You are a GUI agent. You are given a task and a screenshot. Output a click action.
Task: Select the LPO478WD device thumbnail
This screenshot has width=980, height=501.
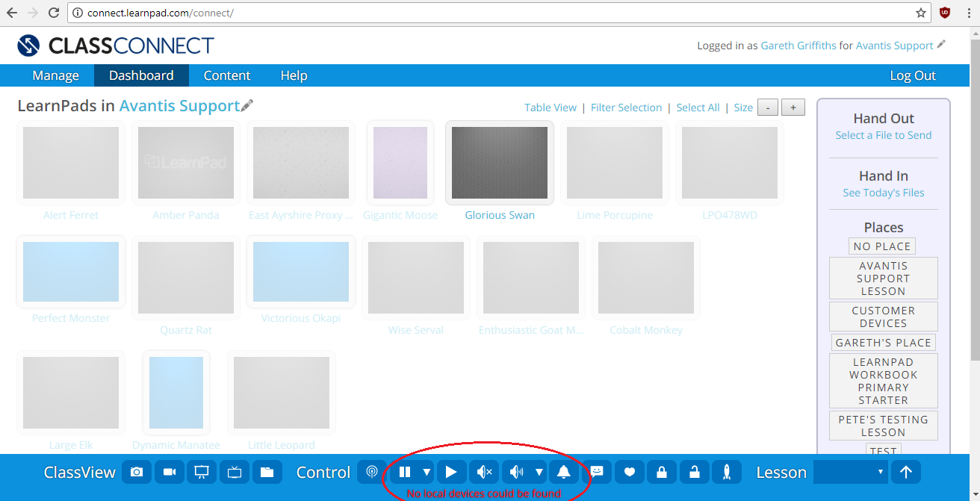730,163
